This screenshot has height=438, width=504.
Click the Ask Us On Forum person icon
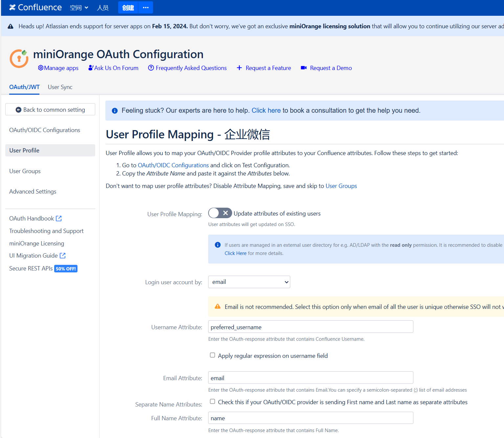click(91, 68)
